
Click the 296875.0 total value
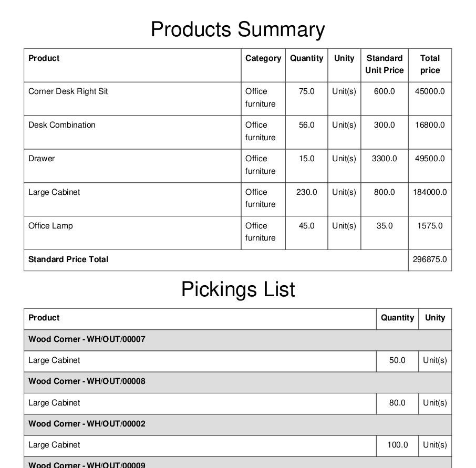[x=430, y=259]
